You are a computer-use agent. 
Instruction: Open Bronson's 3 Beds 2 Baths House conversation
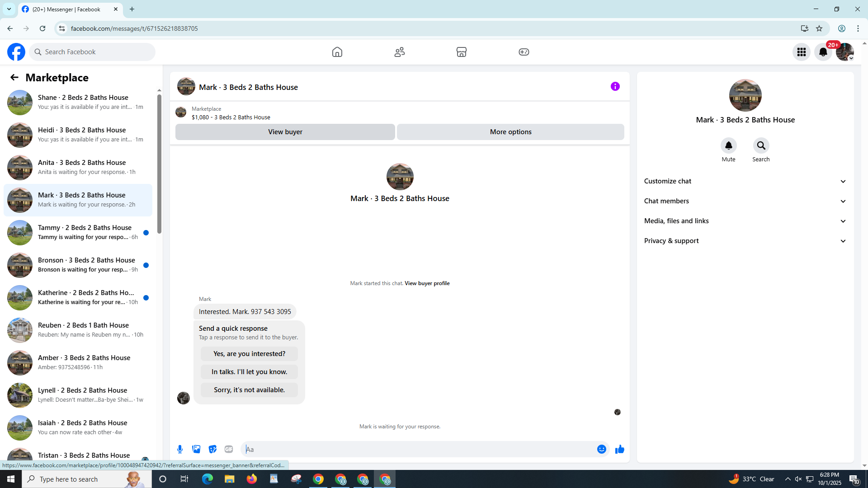78,265
